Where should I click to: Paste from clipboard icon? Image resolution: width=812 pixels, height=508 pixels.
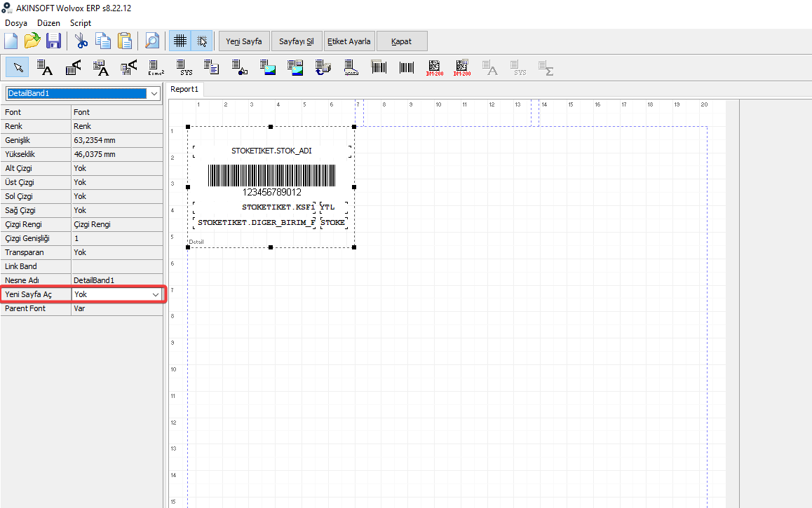click(124, 41)
